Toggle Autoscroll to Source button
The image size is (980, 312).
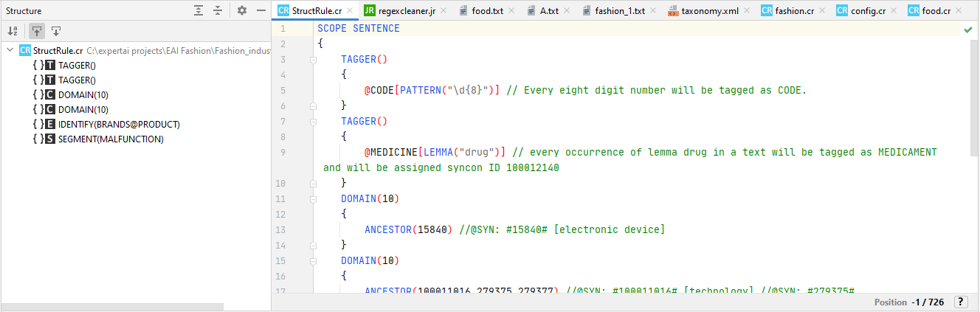coord(35,31)
